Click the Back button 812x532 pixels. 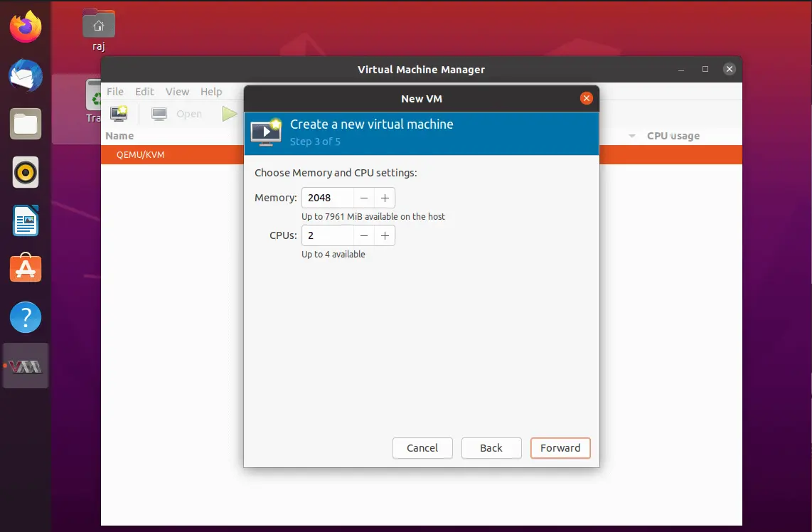tap(491, 448)
